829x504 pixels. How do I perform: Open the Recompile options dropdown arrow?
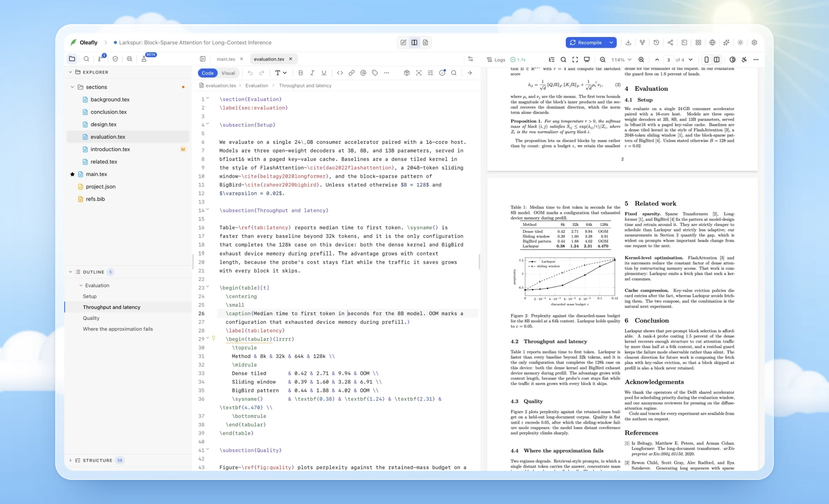(x=611, y=42)
